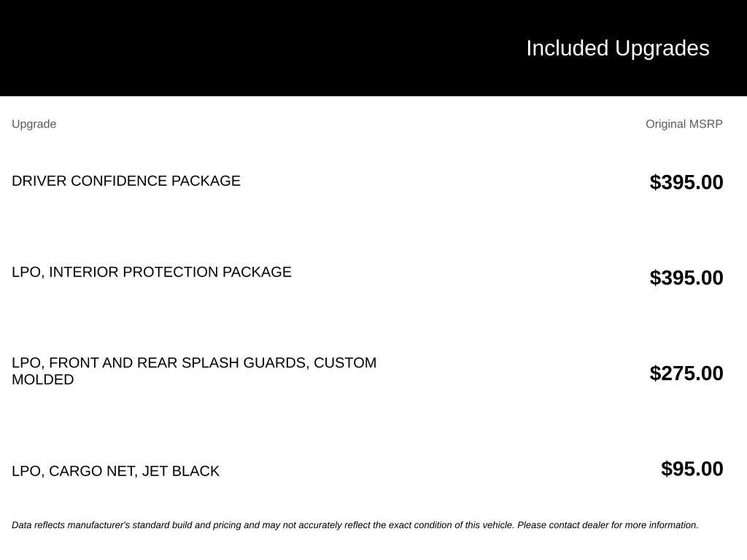Select the Front and Rear Splash Guards upgrade

pos(194,371)
